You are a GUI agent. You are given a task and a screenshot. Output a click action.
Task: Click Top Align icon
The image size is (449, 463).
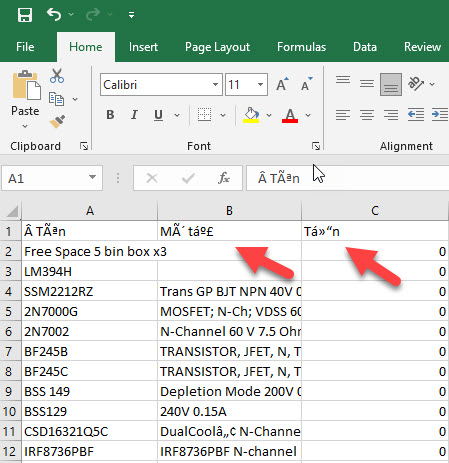[343, 80]
